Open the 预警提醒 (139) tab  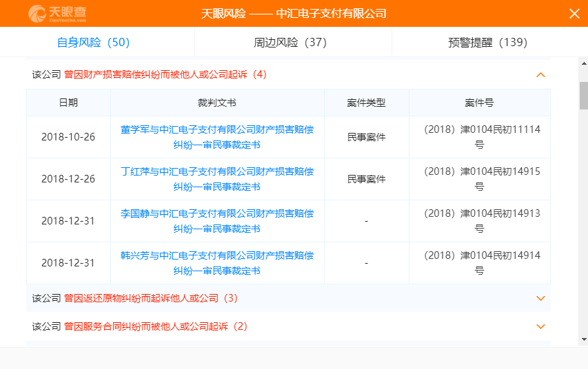[488, 42]
